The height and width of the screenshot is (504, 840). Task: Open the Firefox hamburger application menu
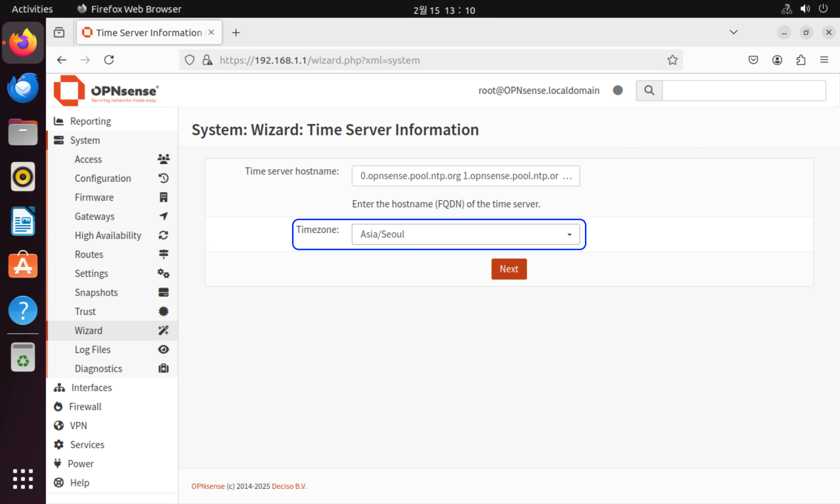pos(824,60)
